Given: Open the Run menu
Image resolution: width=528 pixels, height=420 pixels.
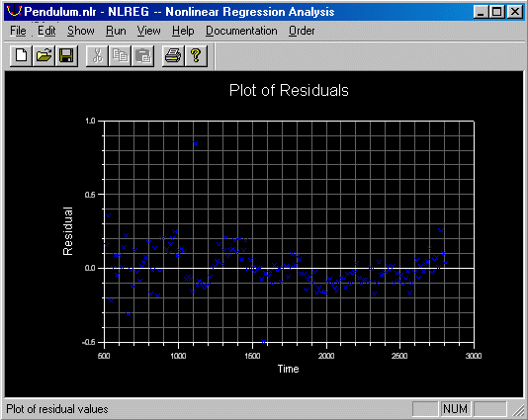Looking at the screenshot, I should [x=116, y=31].
